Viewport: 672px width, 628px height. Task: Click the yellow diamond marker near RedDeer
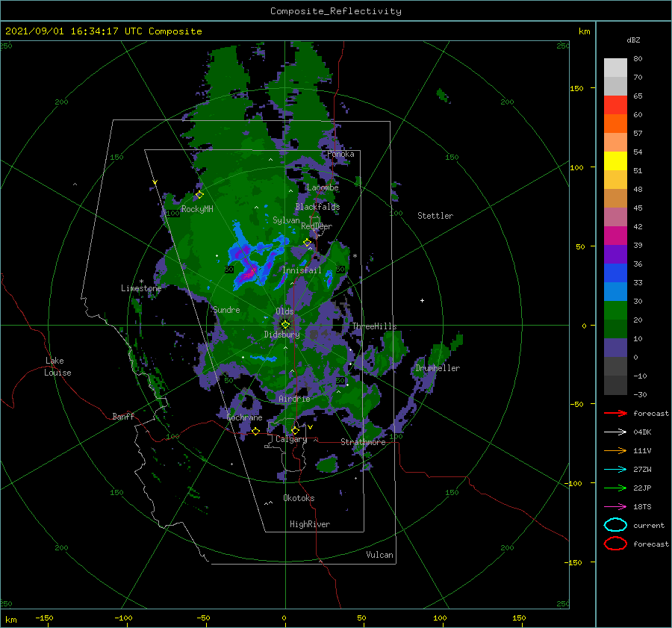click(308, 243)
